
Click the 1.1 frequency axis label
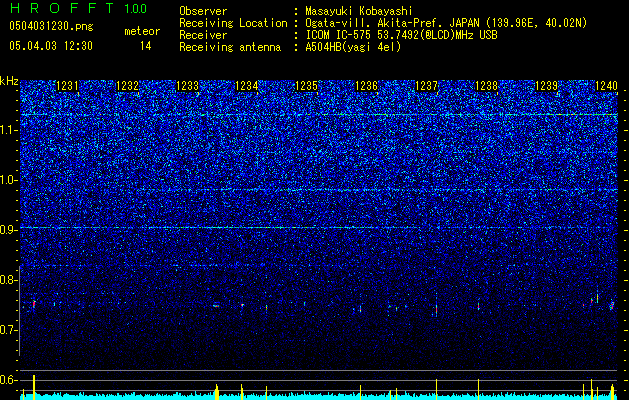[8, 130]
